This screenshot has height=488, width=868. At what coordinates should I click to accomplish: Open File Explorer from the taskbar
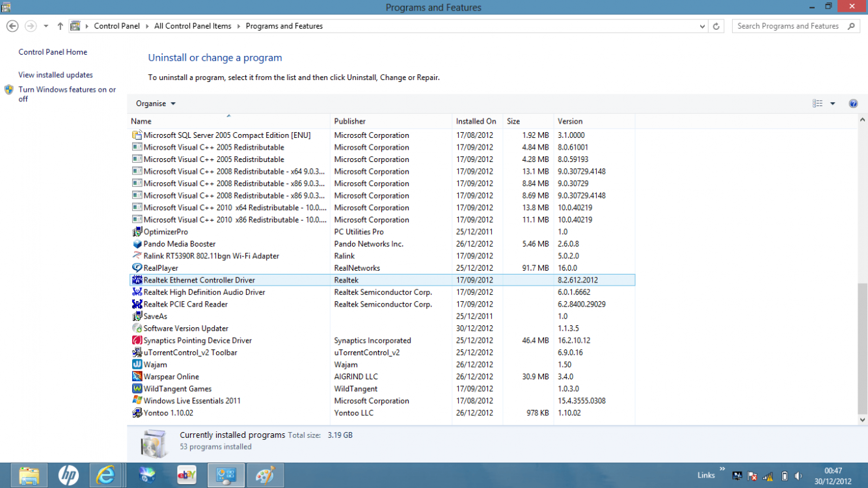pos(29,476)
